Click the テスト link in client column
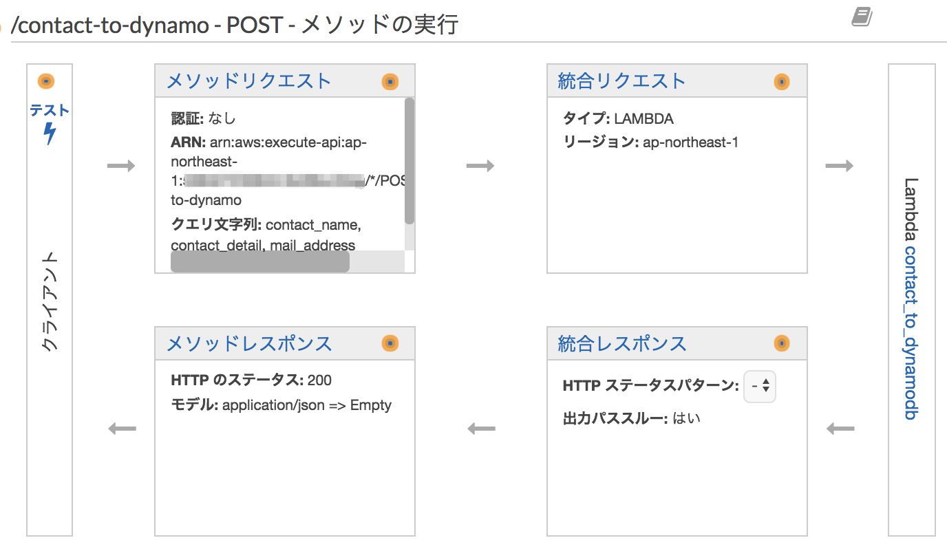 click(50, 110)
